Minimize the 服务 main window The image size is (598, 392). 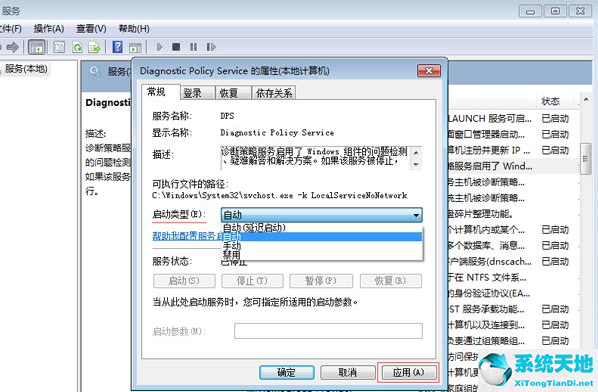(x=530, y=11)
